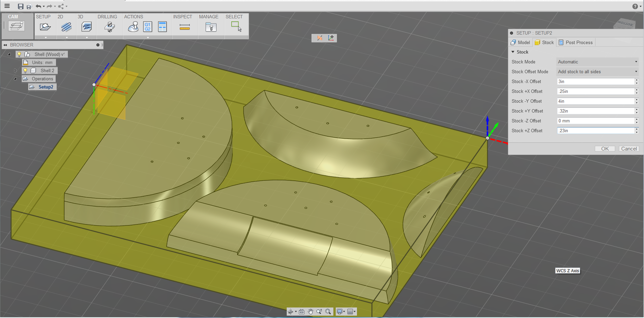Click the MANAGE ribbon label
This screenshot has height=318, width=644.
[209, 17]
